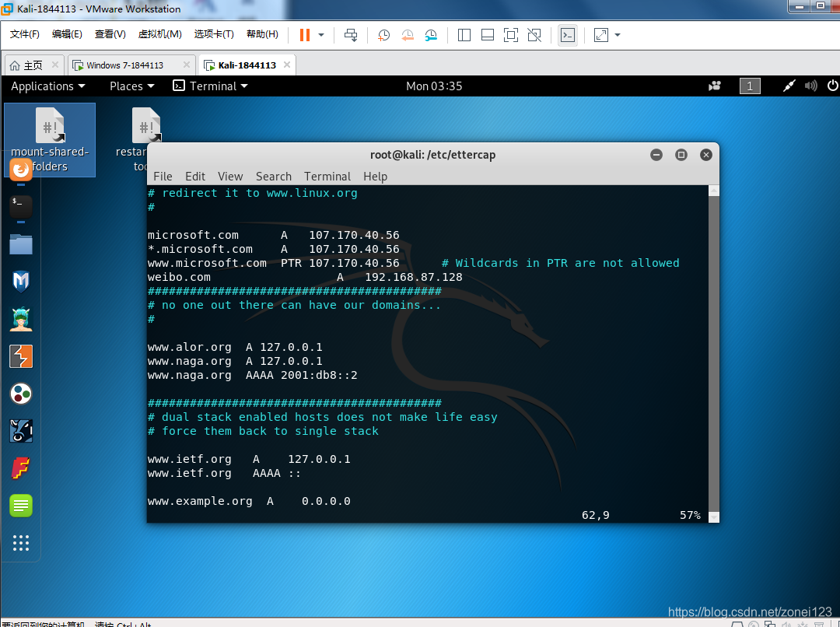
Task: Click the terminal vertical scrollbar thumb
Action: tap(713, 354)
